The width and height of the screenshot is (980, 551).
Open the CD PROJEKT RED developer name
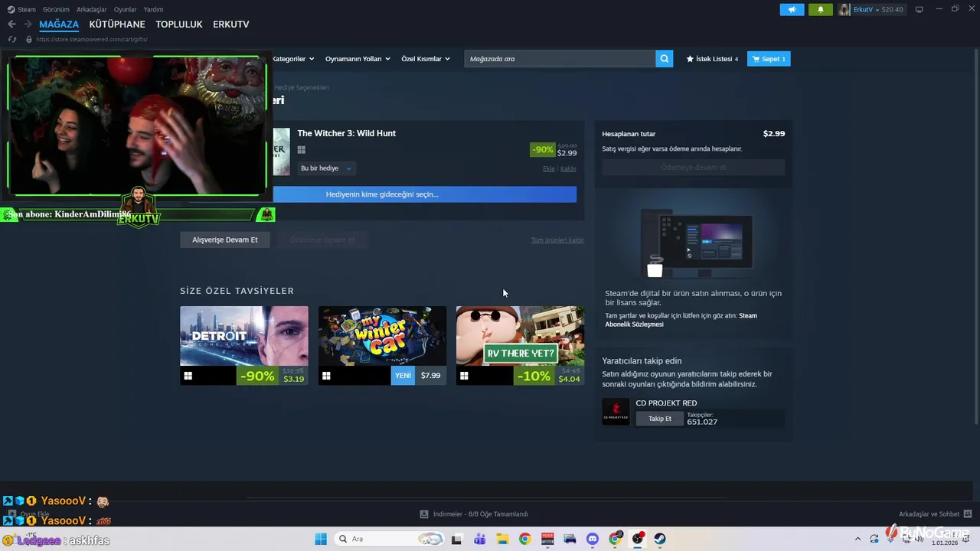coord(666,403)
